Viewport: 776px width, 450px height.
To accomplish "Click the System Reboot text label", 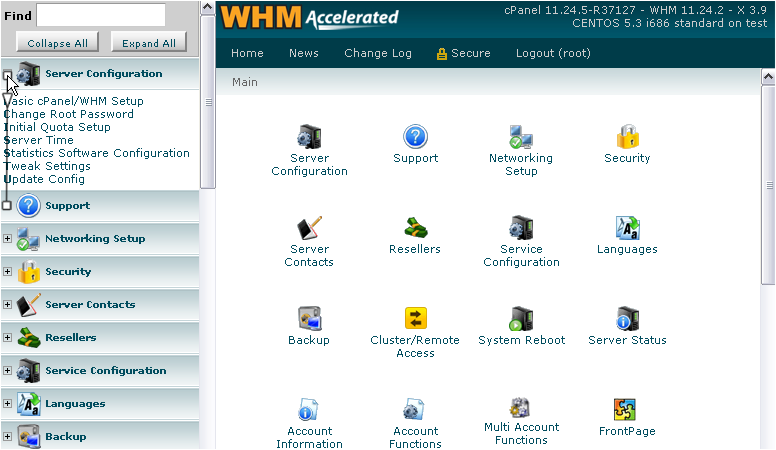I will (521, 340).
